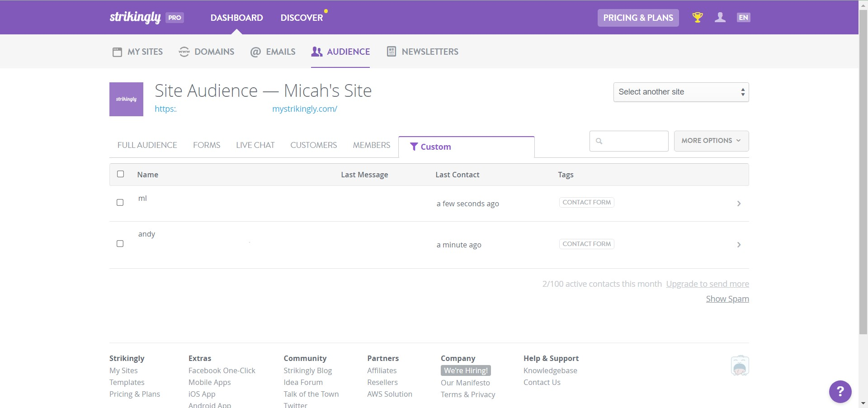Image resolution: width=868 pixels, height=408 pixels.
Task: Check the box for contact ml
Action: click(120, 202)
